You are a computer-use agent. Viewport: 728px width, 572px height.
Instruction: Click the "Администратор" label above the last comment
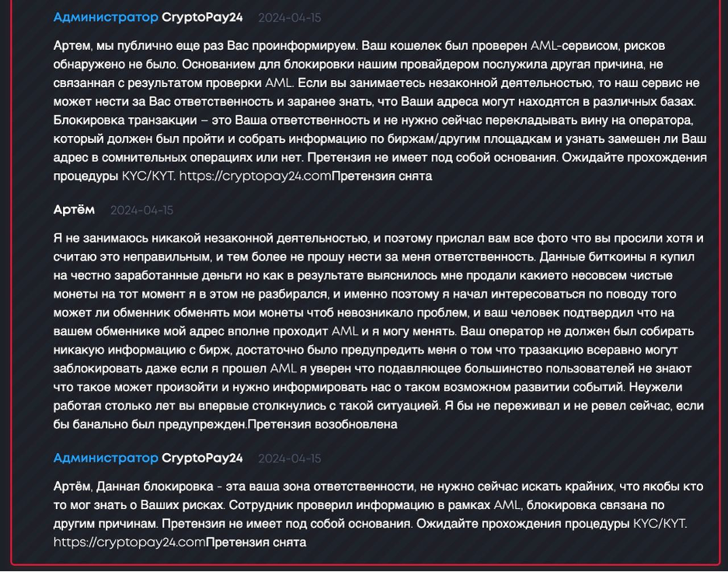click(x=106, y=459)
